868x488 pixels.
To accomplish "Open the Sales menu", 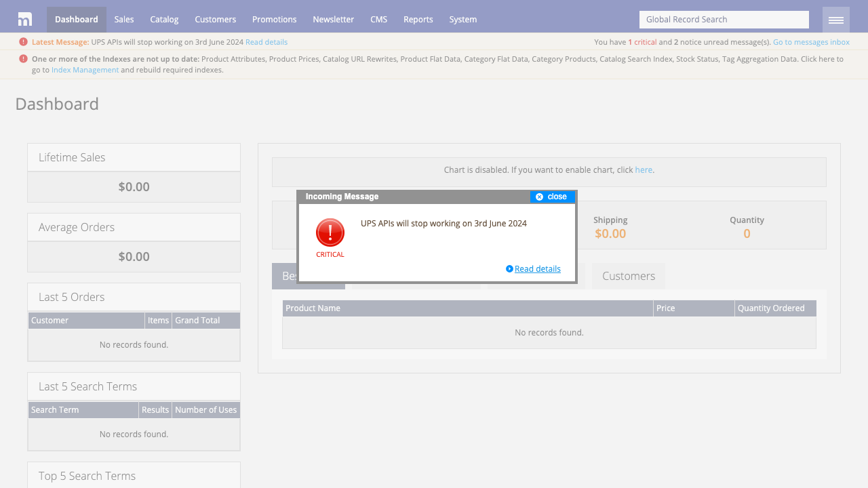I will point(124,19).
